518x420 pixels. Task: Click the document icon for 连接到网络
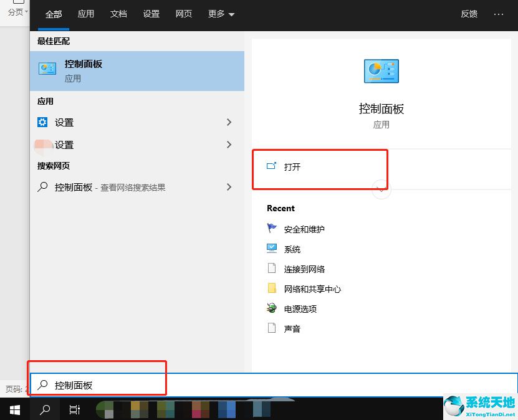coord(272,268)
